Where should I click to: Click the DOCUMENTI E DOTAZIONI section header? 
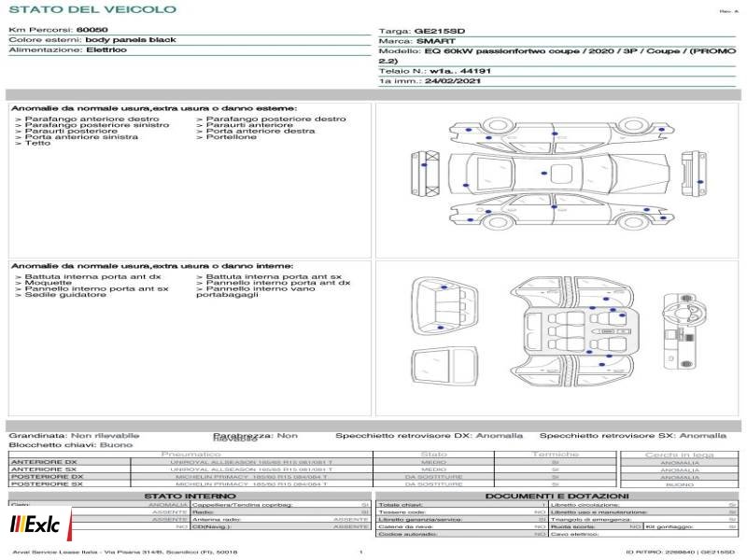(557, 497)
